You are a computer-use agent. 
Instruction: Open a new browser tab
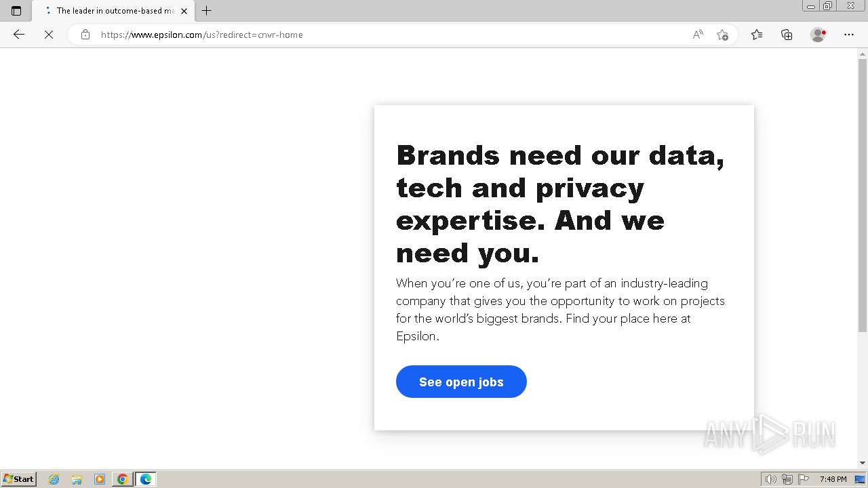pos(207,11)
